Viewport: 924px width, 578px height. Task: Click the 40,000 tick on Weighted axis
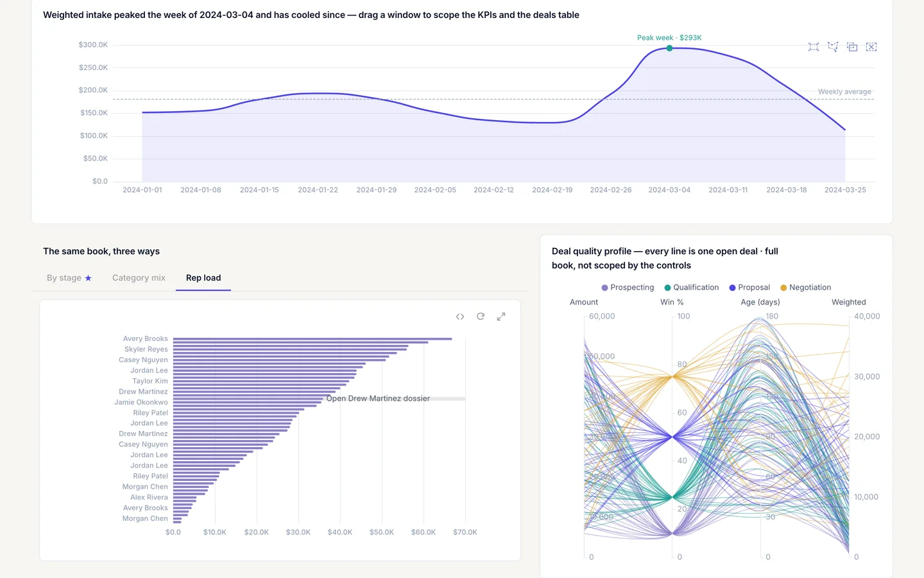point(867,317)
